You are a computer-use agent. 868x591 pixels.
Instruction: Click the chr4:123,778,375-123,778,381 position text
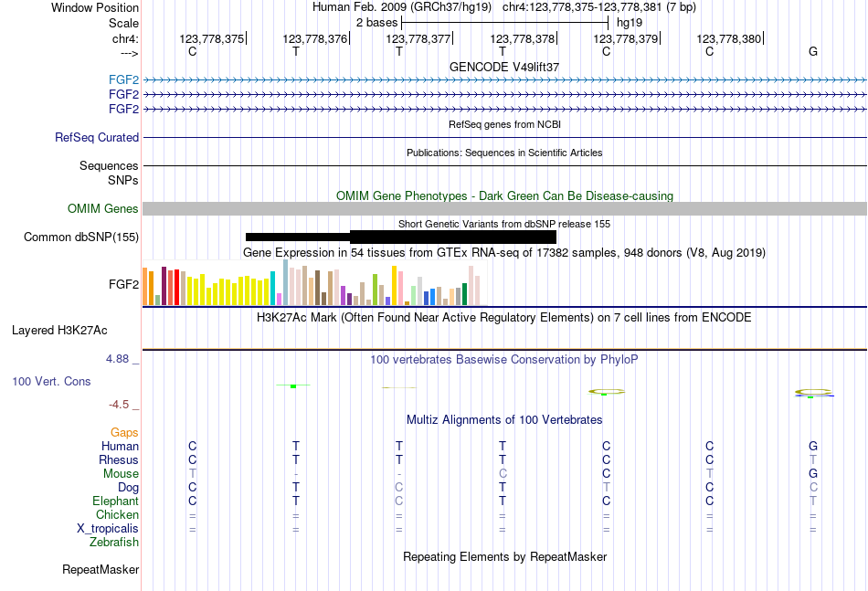point(599,7)
